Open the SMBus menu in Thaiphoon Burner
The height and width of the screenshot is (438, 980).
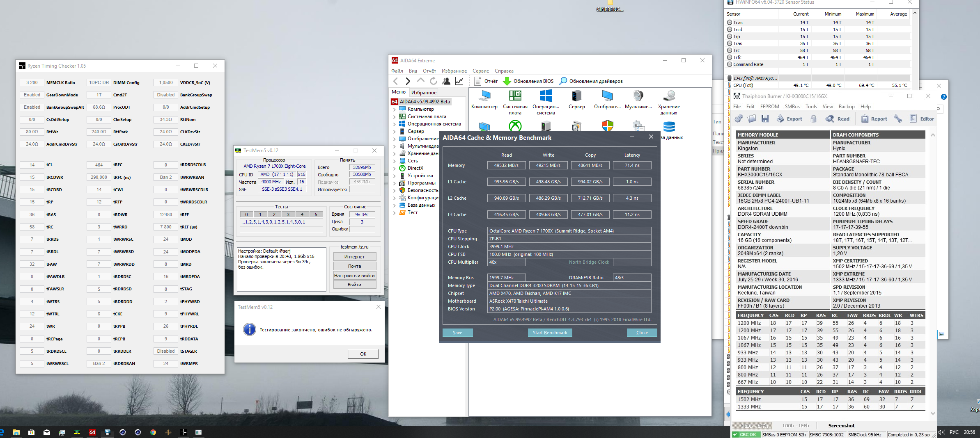coord(792,107)
